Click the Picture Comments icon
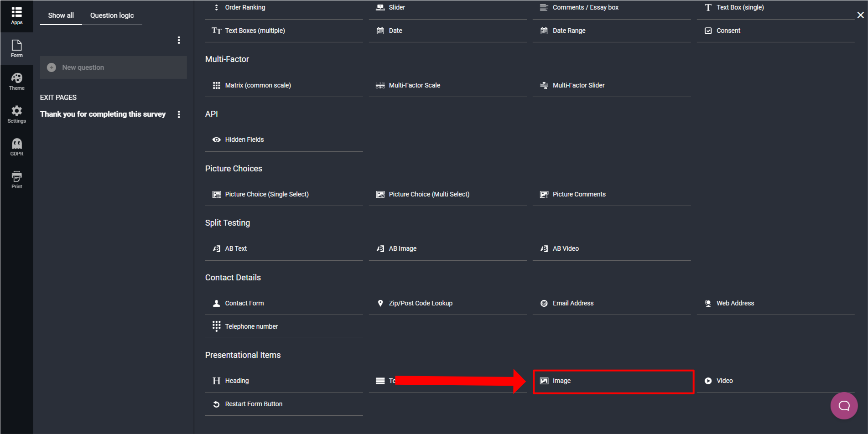Viewport: 868px width, 434px height. pos(544,194)
